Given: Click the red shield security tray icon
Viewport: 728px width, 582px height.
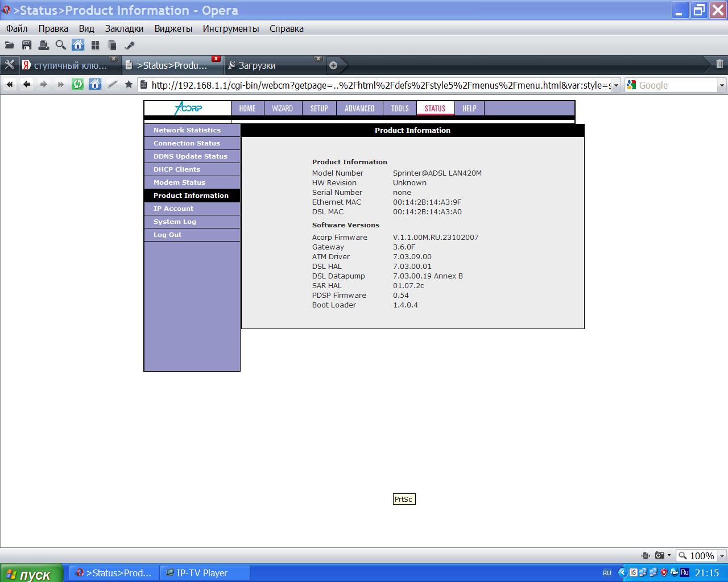Looking at the screenshot, I should [663, 573].
